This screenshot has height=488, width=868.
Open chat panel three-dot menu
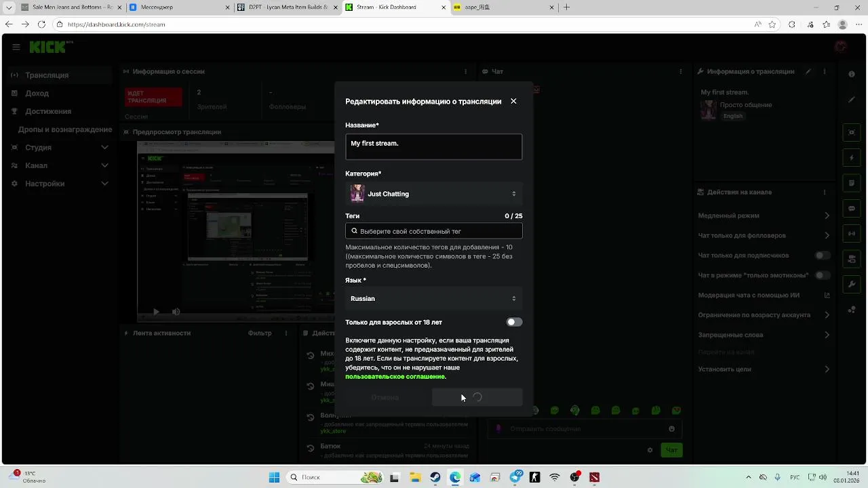coord(680,71)
